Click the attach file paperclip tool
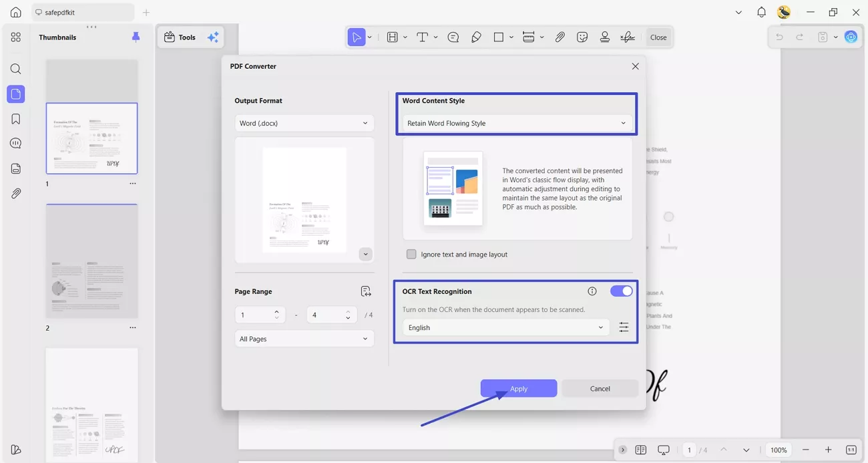Image resolution: width=868 pixels, height=463 pixels. [x=560, y=37]
